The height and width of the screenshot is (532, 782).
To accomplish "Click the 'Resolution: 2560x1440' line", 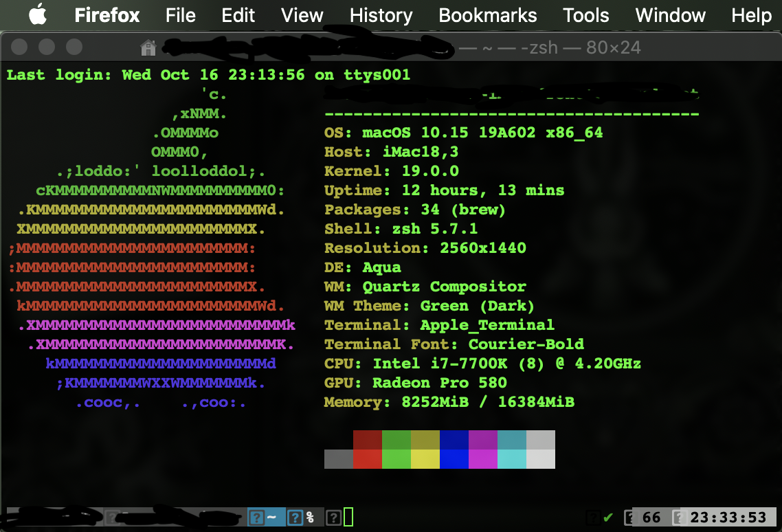I will tap(425, 248).
